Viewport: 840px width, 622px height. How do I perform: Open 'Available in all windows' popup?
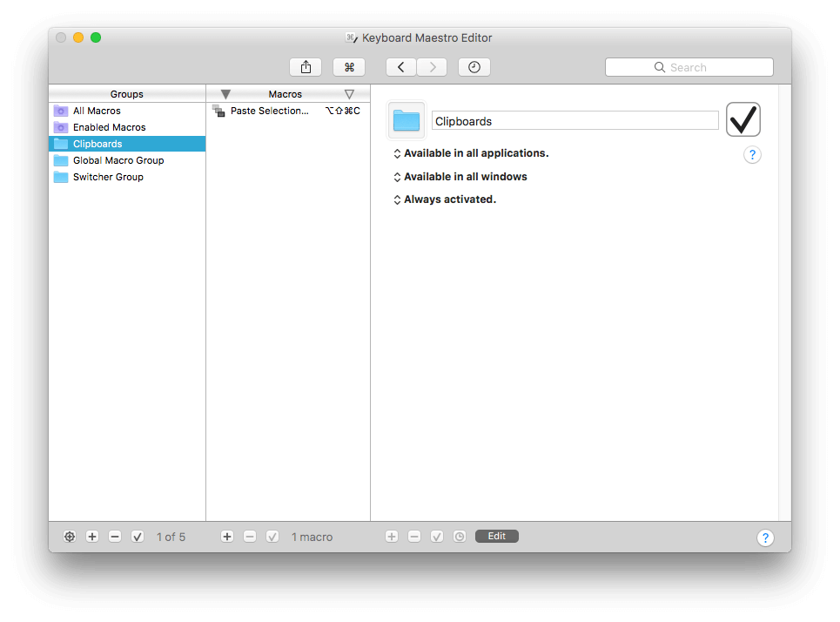tap(460, 177)
